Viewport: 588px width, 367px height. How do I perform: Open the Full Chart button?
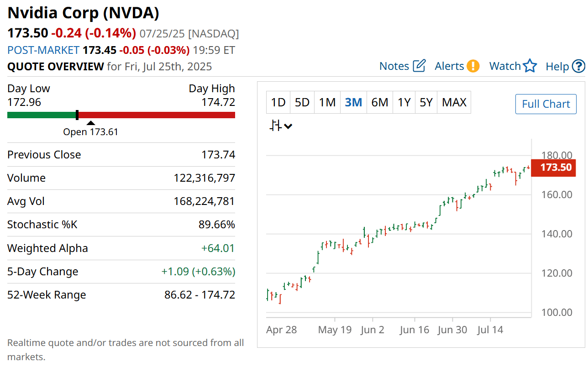coord(546,104)
